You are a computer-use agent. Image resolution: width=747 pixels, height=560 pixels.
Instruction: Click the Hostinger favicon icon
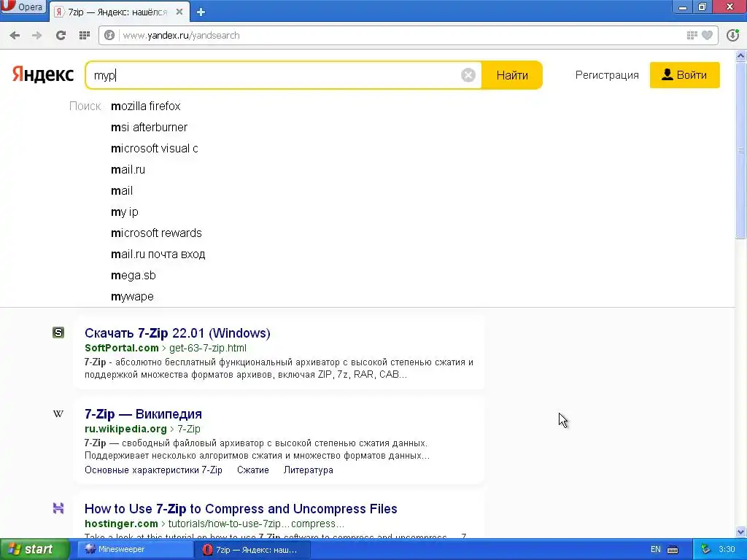58,508
